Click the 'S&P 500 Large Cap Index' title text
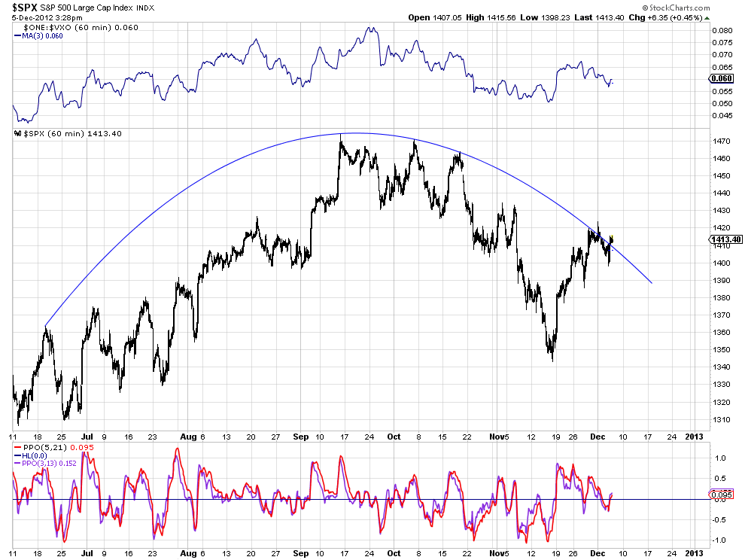 click(87, 8)
